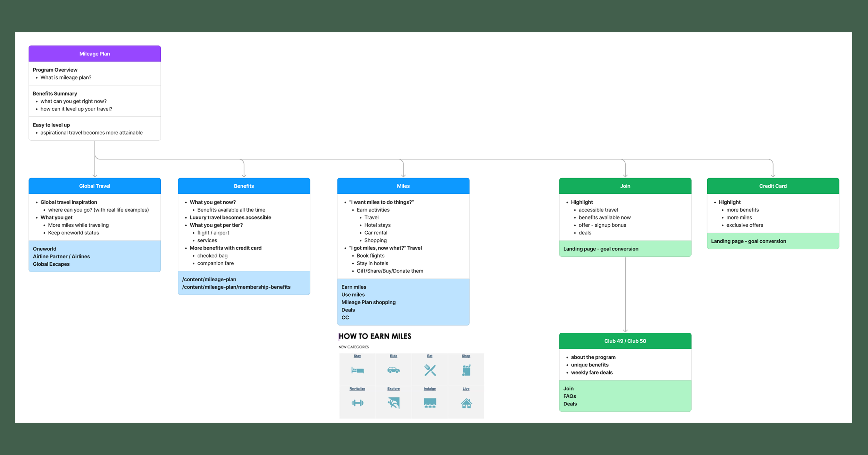Click the Credit Card header bar

(773, 186)
